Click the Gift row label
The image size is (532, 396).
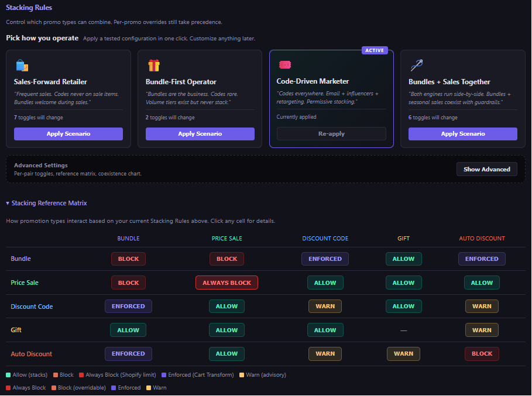(16, 330)
